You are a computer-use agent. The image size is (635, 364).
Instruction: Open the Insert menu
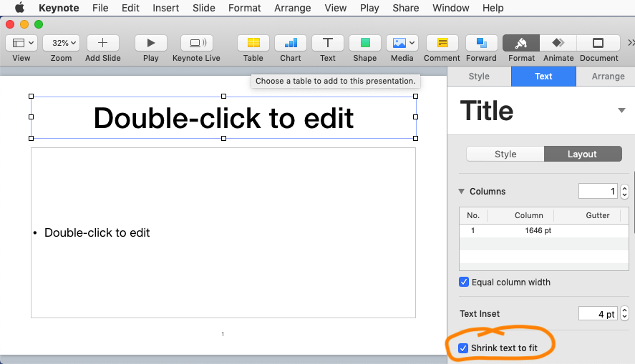click(x=165, y=8)
